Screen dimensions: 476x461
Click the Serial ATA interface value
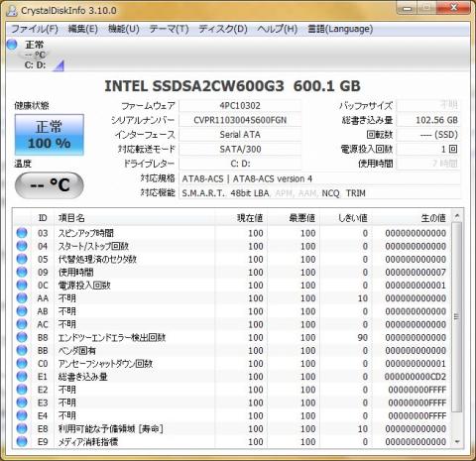(240, 135)
